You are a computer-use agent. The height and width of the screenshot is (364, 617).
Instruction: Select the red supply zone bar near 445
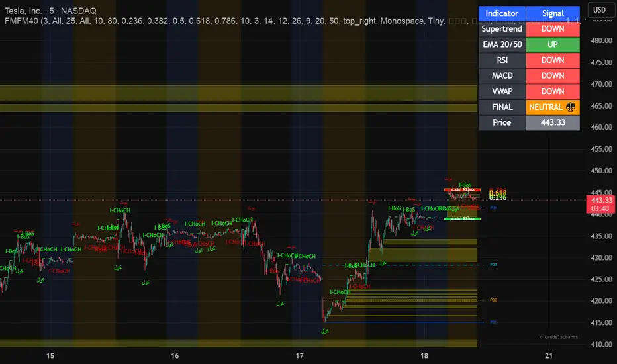[462, 190]
